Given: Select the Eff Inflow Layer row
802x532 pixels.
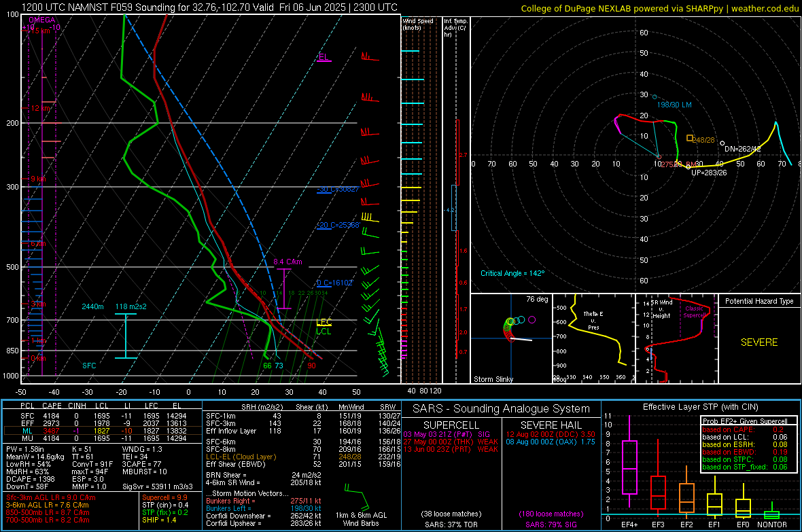Looking at the screenshot, I should point(303,431).
